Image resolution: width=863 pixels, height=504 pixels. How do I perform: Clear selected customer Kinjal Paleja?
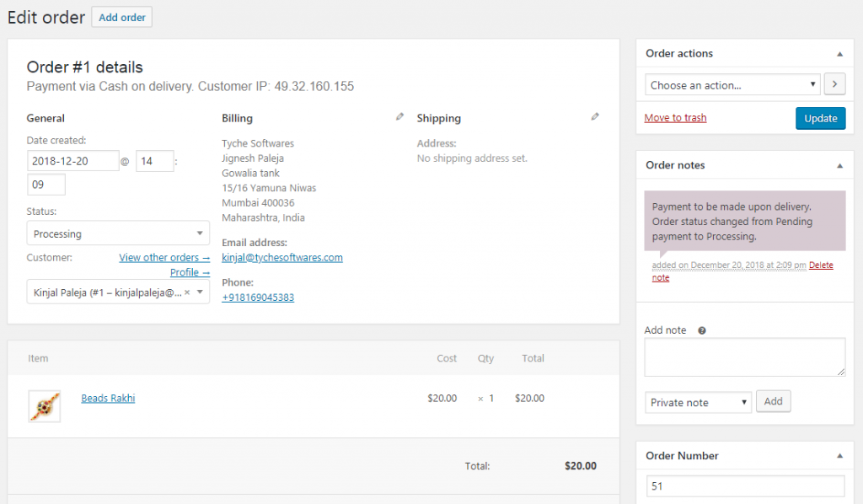point(187,292)
